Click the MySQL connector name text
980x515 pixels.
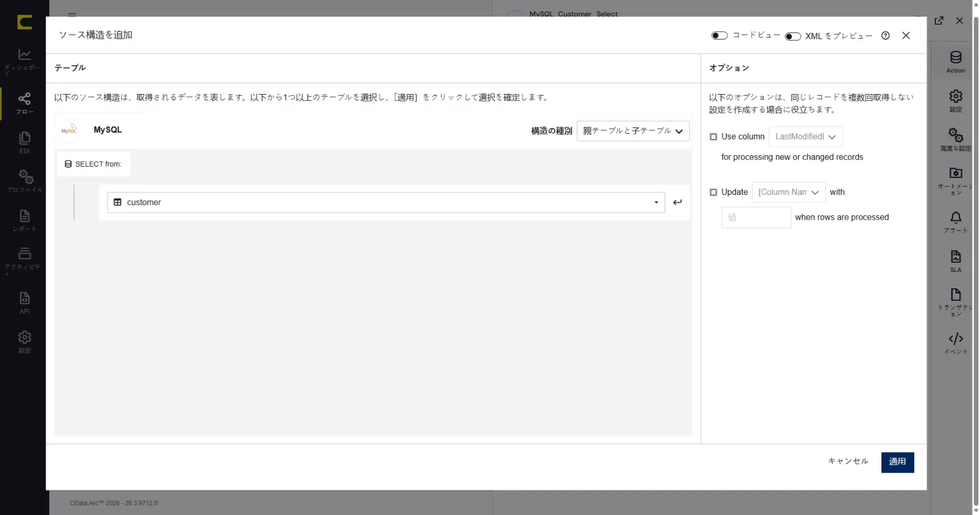(x=108, y=130)
